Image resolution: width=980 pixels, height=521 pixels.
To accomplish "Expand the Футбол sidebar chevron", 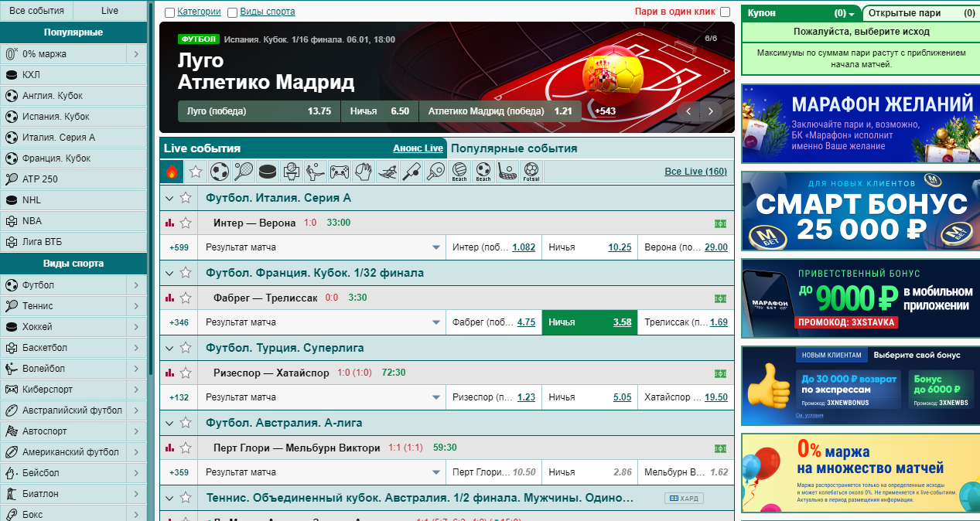I will coord(136,285).
